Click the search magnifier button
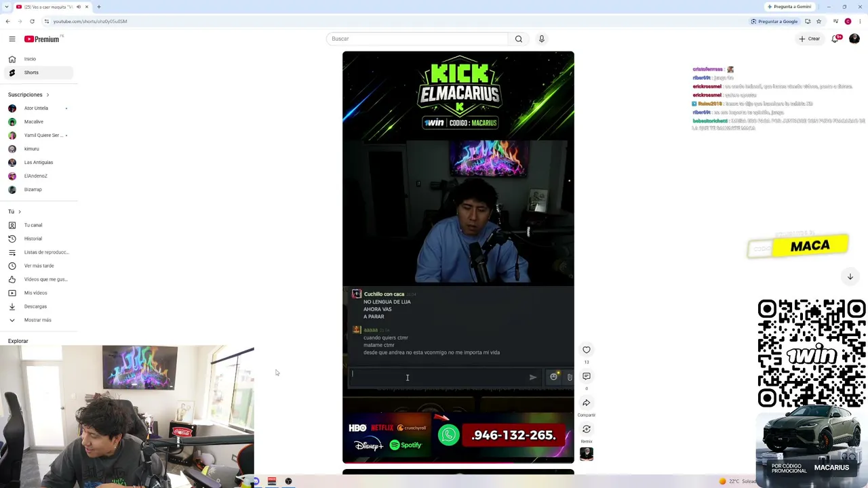This screenshot has width=868, height=488. (x=519, y=39)
